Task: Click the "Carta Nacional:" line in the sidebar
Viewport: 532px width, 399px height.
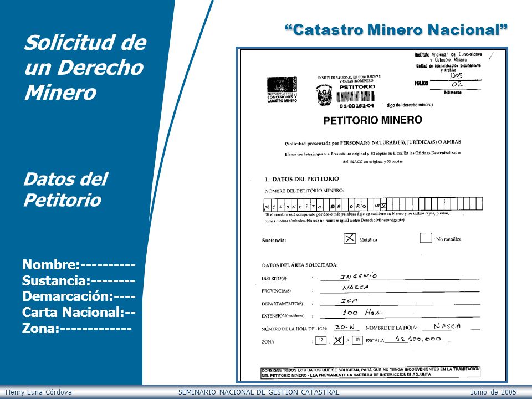Action: tap(79, 312)
